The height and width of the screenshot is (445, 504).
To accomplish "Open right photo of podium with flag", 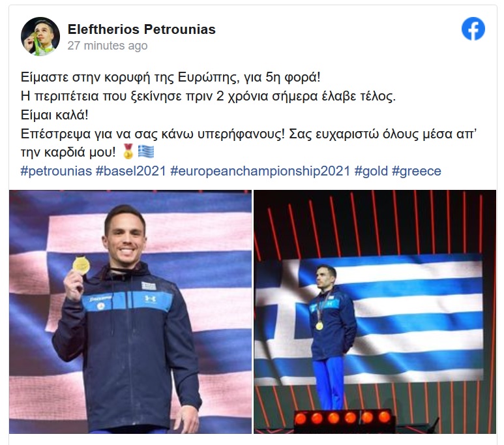I will (x=375, y=312).
